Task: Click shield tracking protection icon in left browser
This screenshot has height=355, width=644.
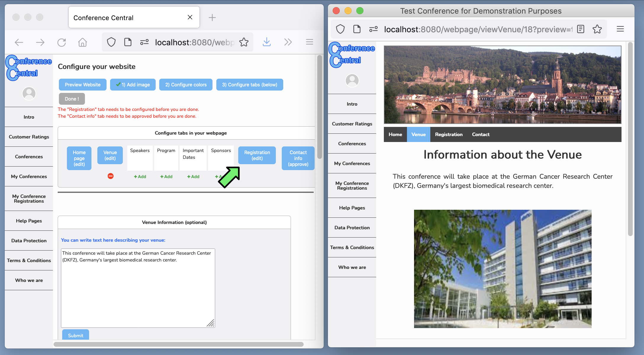Action: (111, 42)
